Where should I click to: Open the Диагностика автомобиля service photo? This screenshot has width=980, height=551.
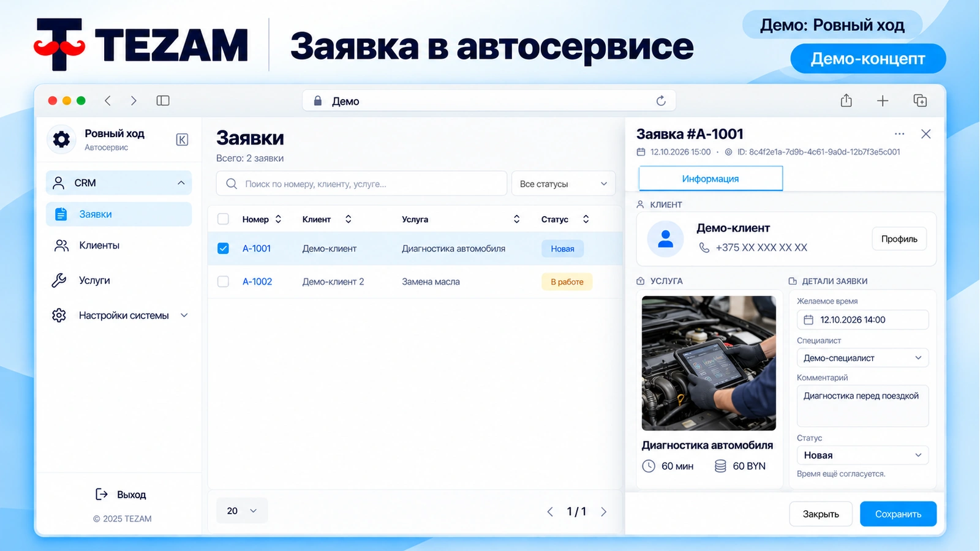[x=709, y=363]
